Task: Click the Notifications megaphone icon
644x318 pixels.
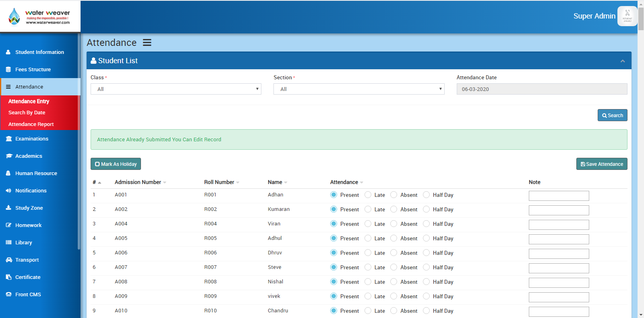Action: tap(8, 191)
